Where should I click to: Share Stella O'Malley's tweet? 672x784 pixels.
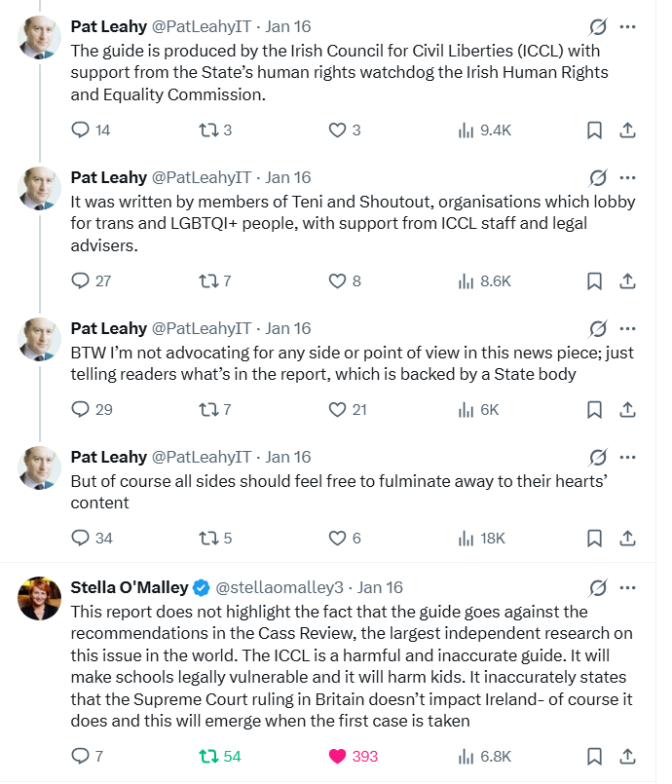tap(628, 756)
